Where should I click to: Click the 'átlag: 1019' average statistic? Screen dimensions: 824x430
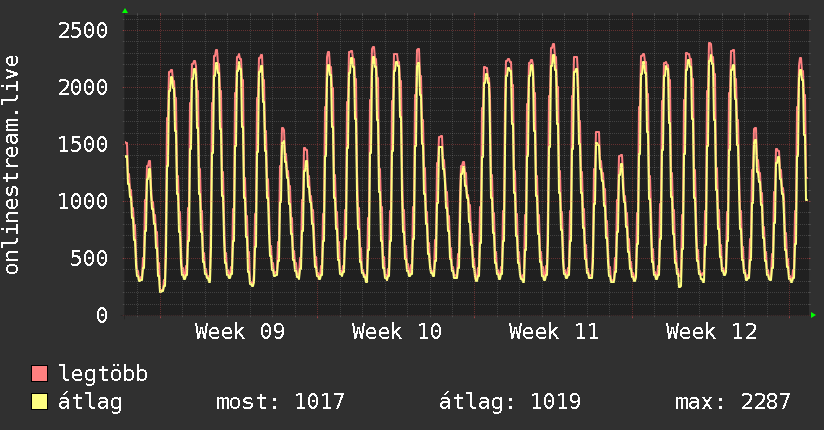[509, 402]
